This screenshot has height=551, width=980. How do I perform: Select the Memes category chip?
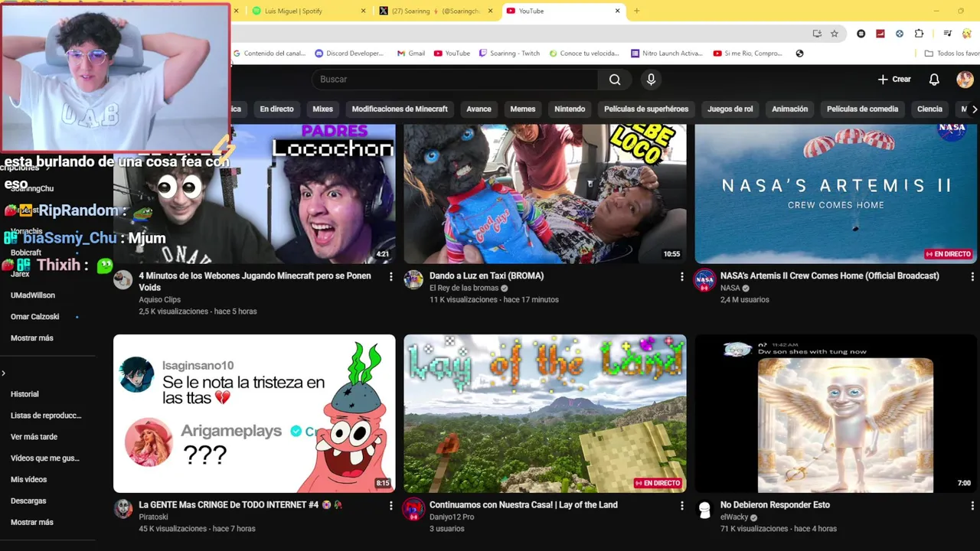click(x=523, y=109)
